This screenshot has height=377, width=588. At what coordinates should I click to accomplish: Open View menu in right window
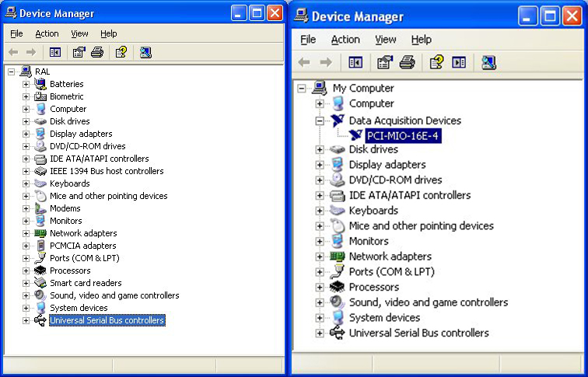click(x=386, y=40)
